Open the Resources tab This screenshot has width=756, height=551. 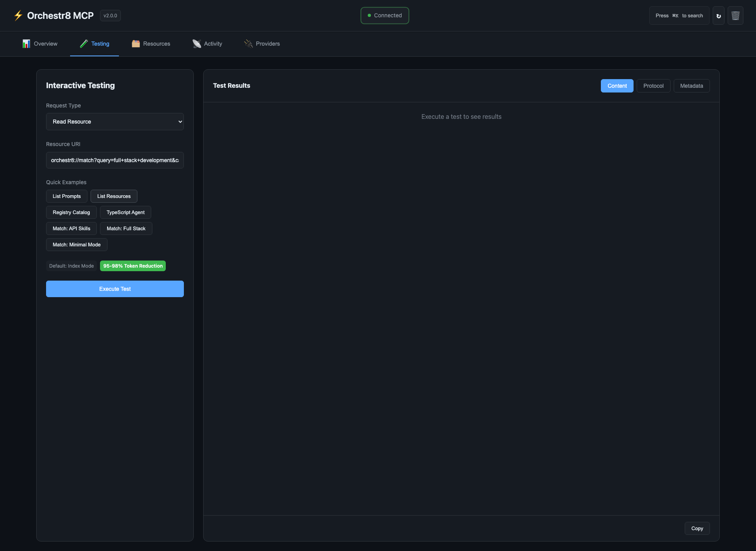pyautogui.click(x=151, y=44)
